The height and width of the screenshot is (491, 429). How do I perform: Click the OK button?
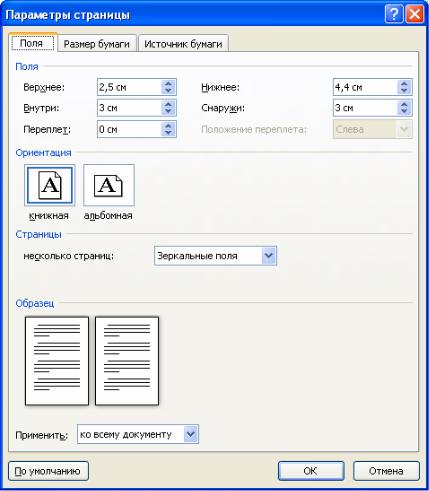311,471
